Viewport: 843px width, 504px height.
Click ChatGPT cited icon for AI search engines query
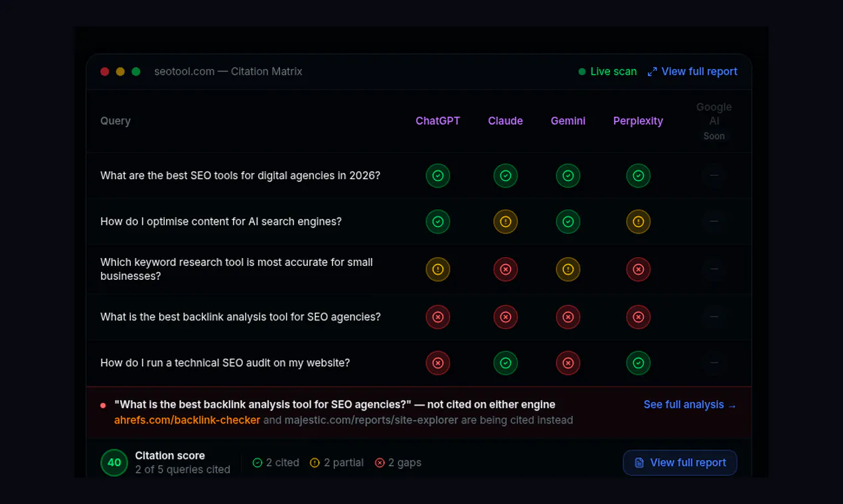coord(437,221)
